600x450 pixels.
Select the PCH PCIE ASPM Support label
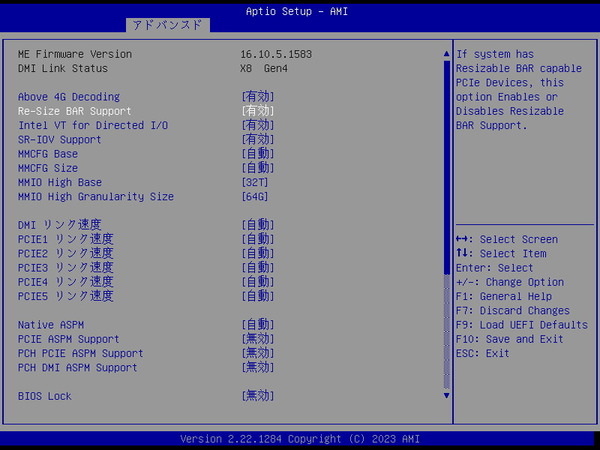pyautogui.click(x=80, y=353)
